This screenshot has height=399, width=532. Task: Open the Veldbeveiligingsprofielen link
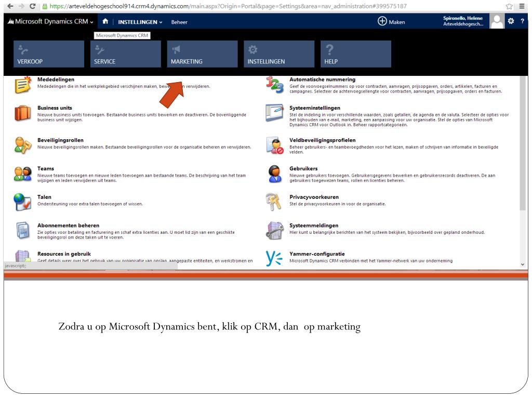[322, 140]
